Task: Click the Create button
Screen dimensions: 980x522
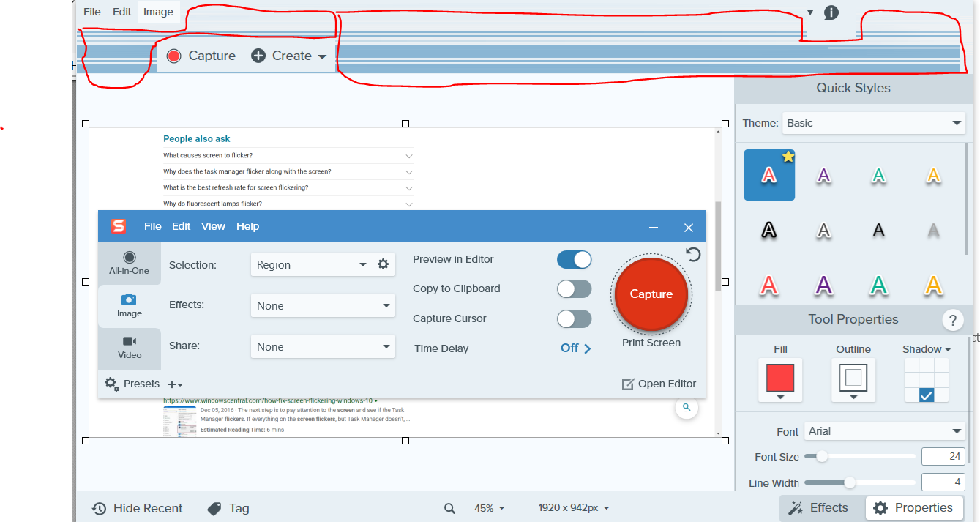Action: (x=291, y=56)
